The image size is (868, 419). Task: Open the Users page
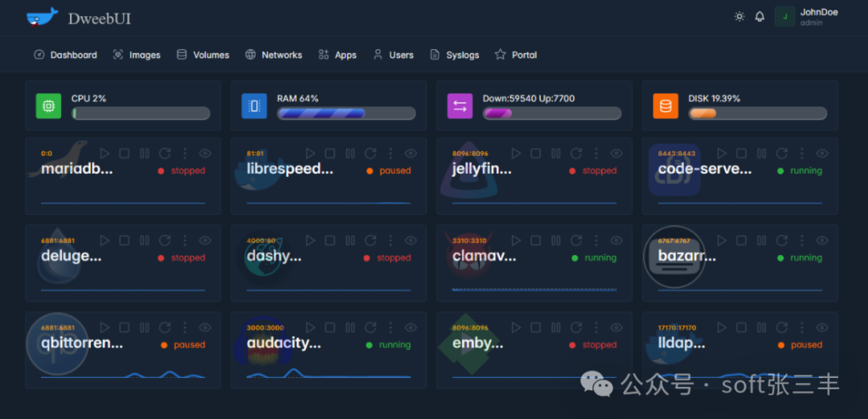point(394,55)
